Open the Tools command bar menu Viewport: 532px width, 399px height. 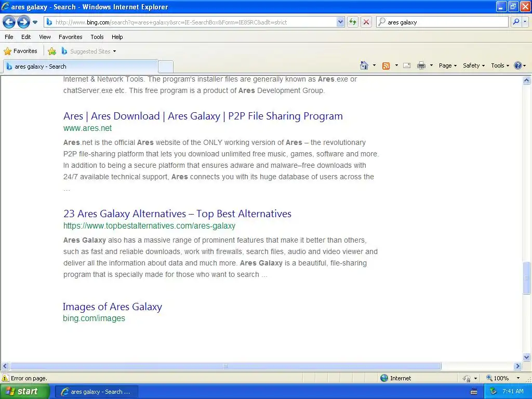(x=500, y=65)
